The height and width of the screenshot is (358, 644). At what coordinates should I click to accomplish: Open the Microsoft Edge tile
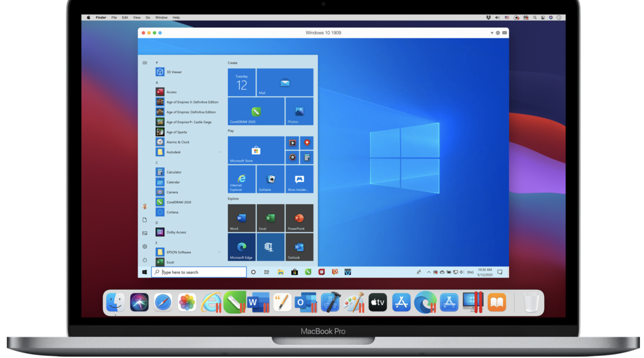(241, 247)
